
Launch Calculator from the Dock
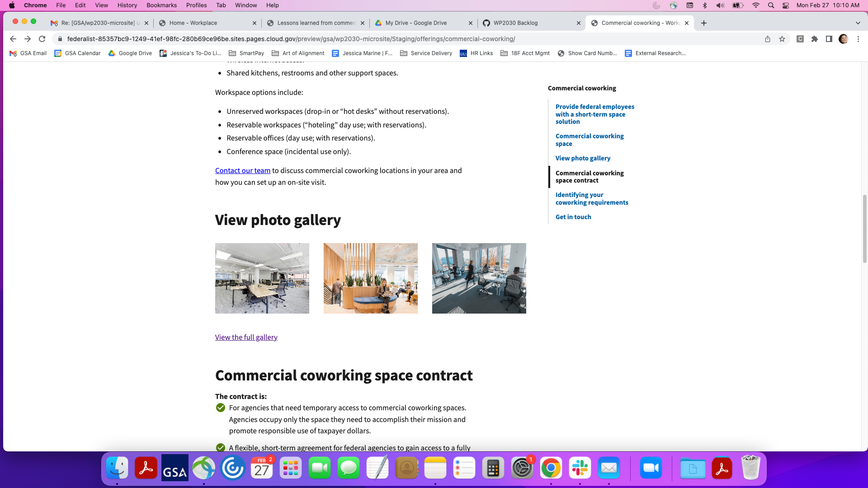(x=493, y=468)
